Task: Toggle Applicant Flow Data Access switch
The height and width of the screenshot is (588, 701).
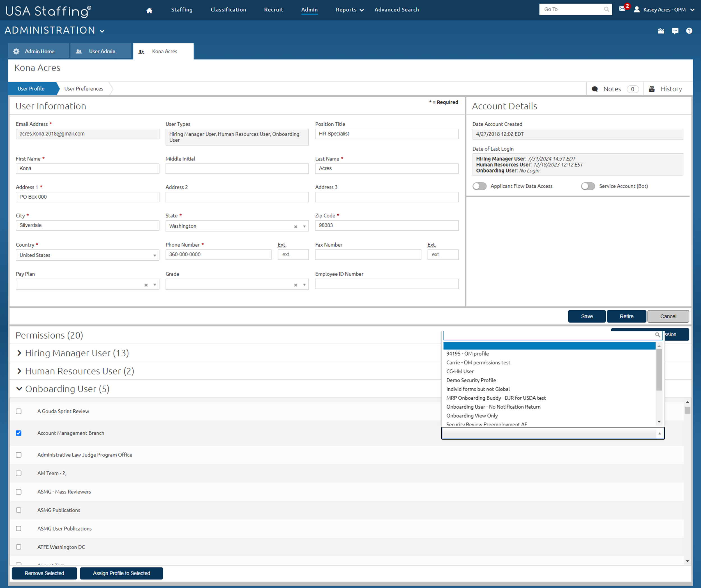Action: click(x=479, y=186)
